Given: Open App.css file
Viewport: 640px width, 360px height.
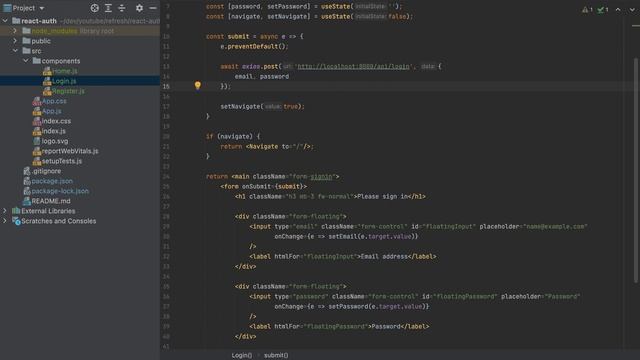Looking at the screenshot, I should pyautogui.click(x=54, y=101).
